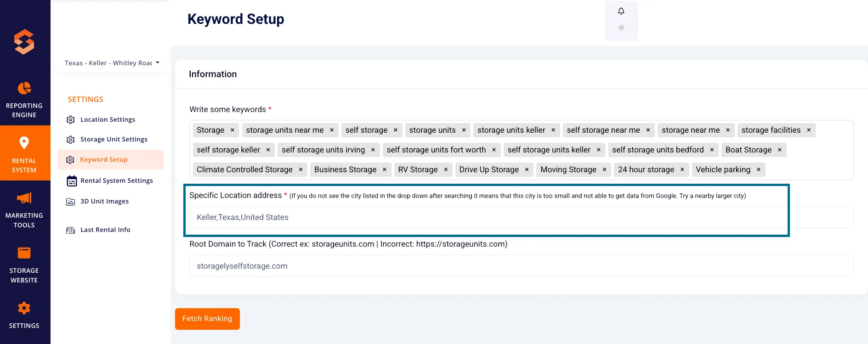Open Storage Website sidebar icon

(24, 253)
